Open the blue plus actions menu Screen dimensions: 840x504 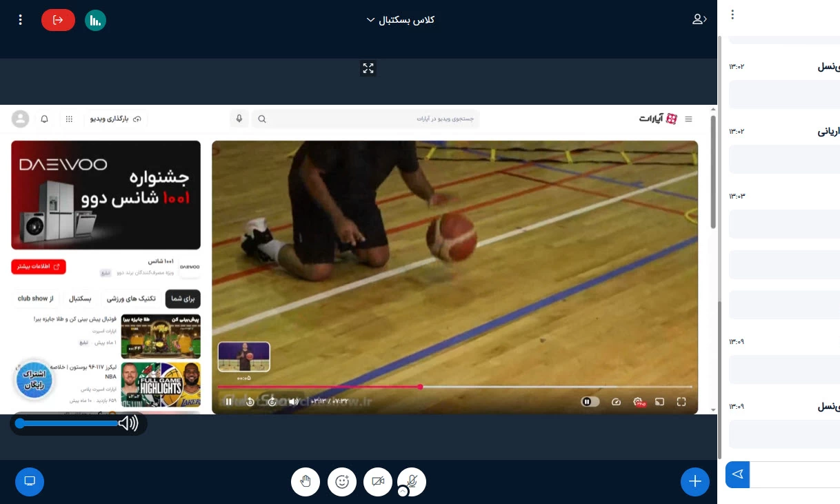(694, 481)
